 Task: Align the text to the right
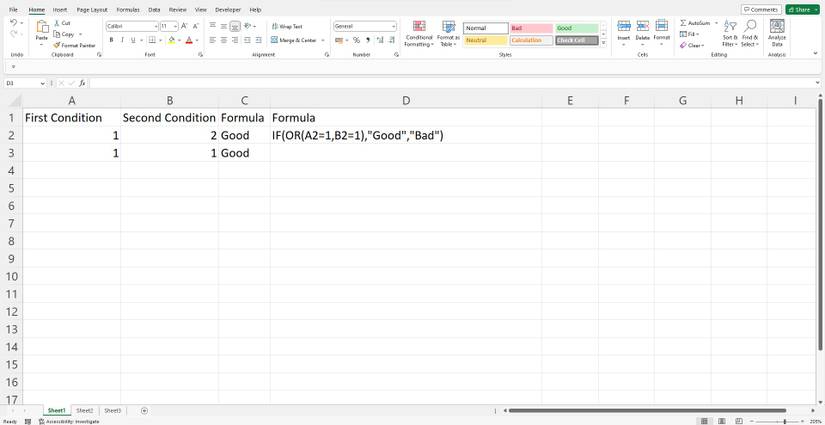[x=235, y=40]
